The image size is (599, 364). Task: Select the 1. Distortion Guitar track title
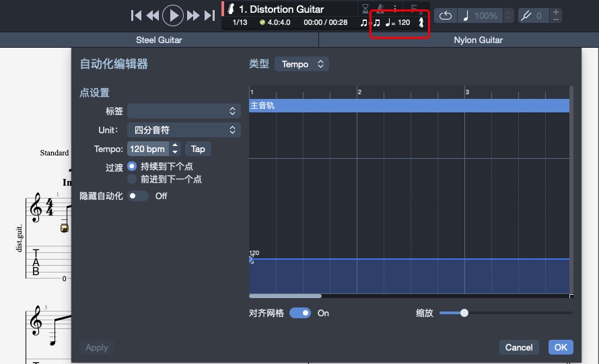click(x=281, y=9)
